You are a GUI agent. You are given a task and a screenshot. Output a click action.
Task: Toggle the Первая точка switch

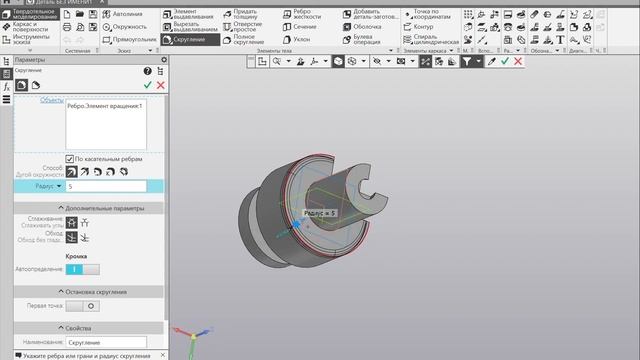(x=82, y=306)
